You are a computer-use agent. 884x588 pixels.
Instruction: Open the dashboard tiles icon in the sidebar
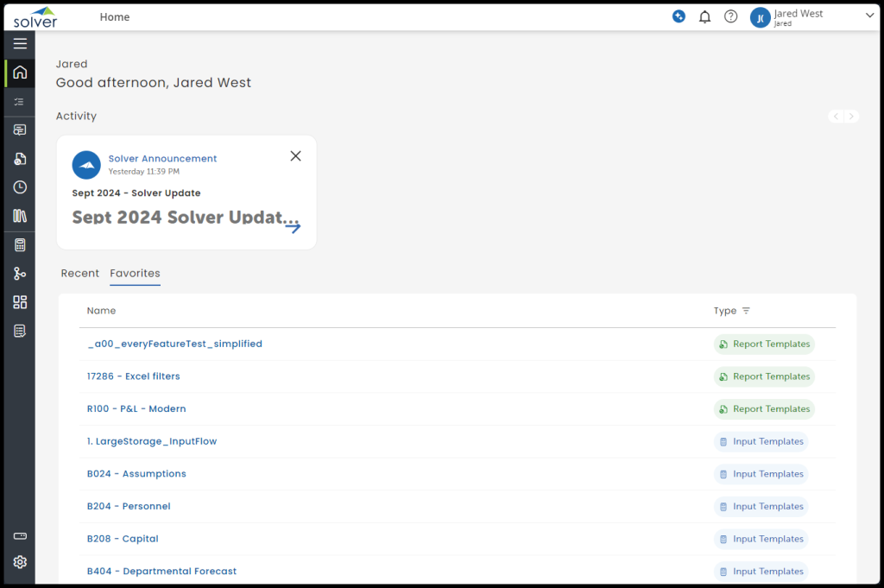click(20, 302)
